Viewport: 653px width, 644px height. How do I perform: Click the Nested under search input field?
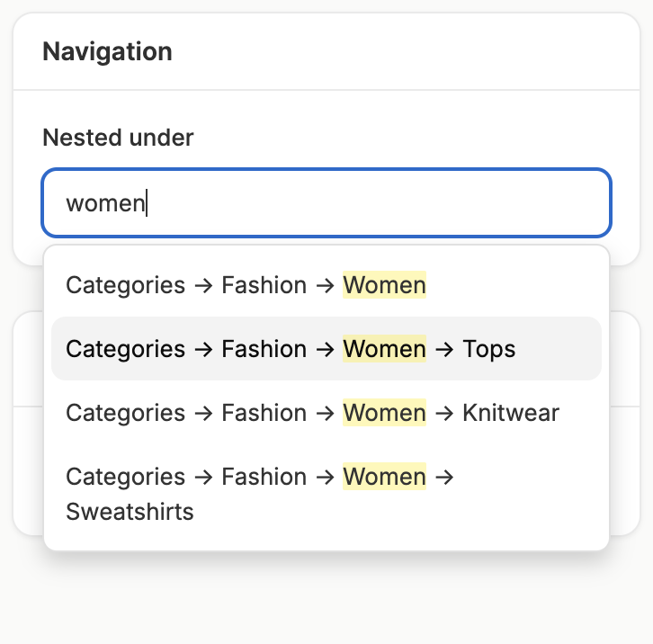click(x=326, y=203)
